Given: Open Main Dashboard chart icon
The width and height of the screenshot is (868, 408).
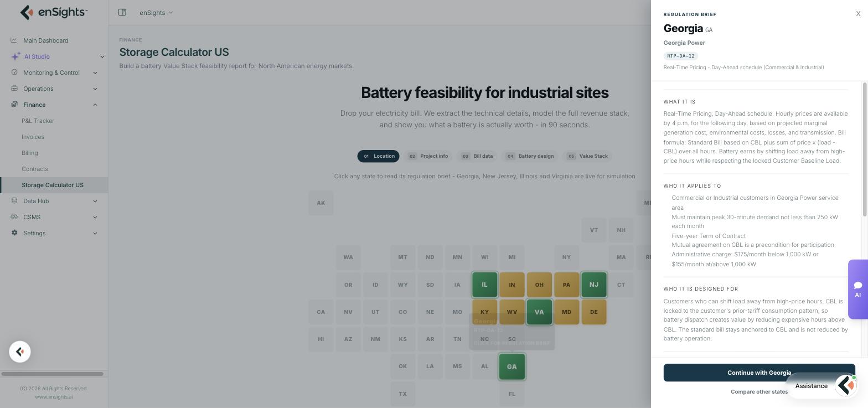Looking at the screenshot, I should (14, 40).
